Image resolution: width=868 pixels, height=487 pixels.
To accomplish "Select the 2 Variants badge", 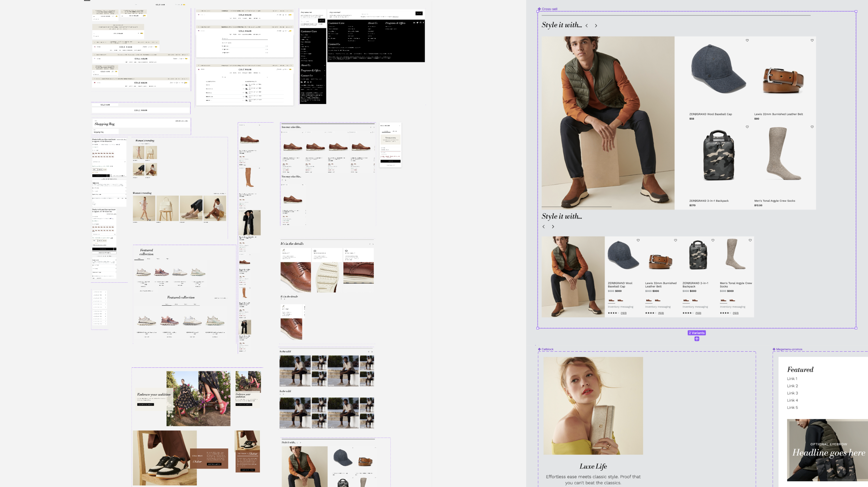I will (x=696, y=333).
